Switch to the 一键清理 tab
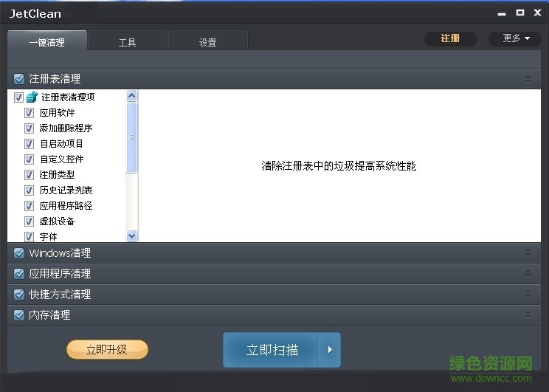The width and height of the screenshot is (549, 392). tap(47, 42)
